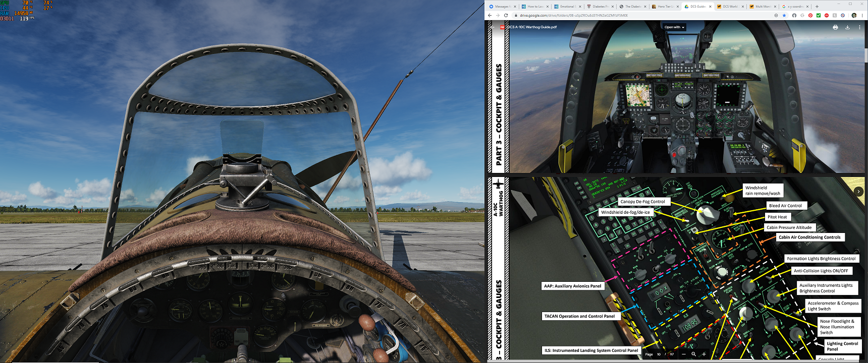The image size is (868, 363).
Task: Switch to DCS World tab
Action: pos(730,7)
